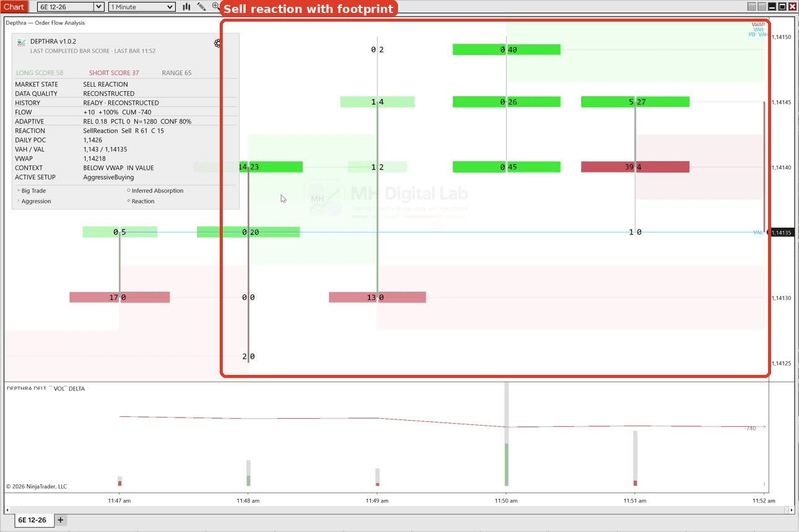Image resolution: width=799 pixels, height=532 pixels.
Task: Open the drawing tools pencil icon
Action: pos(202,7)
